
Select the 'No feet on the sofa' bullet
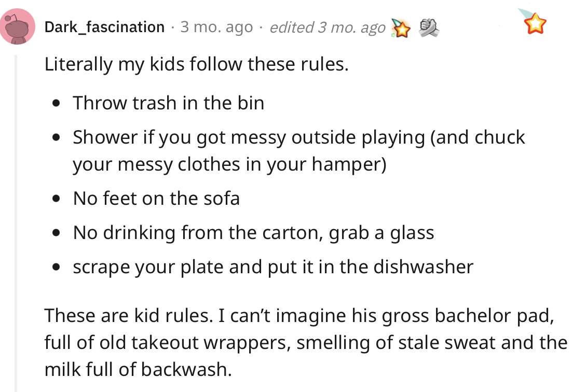click(x=156, y=199)
